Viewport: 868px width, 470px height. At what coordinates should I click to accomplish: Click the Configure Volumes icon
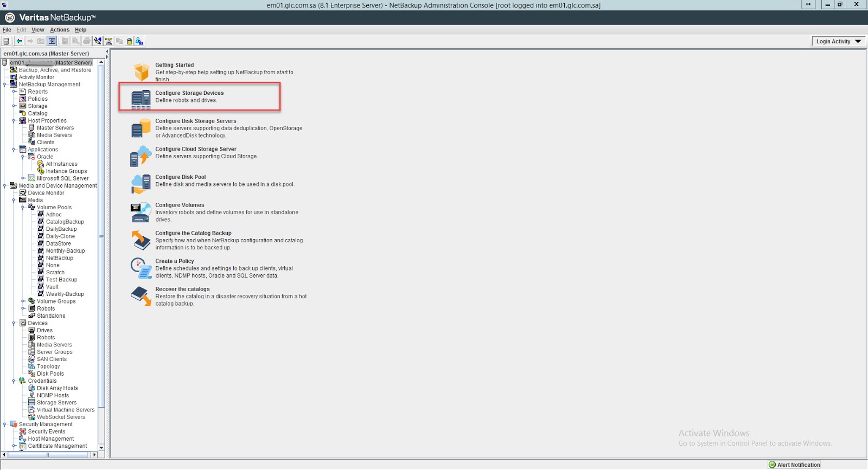point(141,212)
